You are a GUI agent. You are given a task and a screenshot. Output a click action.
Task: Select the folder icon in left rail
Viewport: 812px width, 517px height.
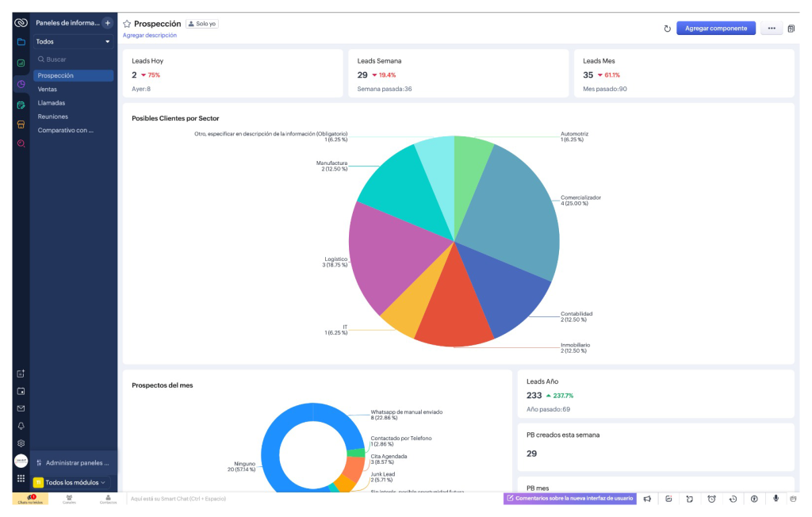(x=21, y=41)
